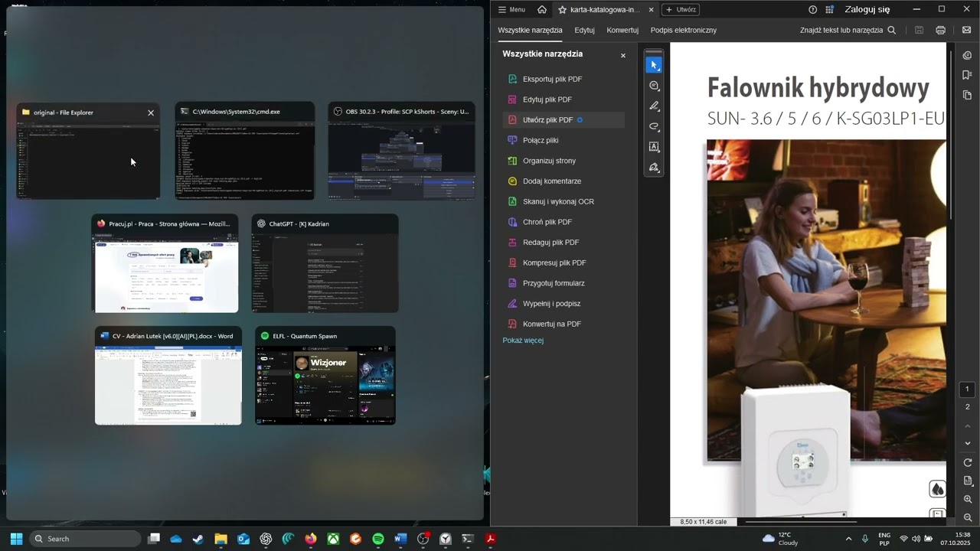This screenshot has height=551, width=980.
Task: Open the pages copy panel icon on right rail
Action: 967,95
